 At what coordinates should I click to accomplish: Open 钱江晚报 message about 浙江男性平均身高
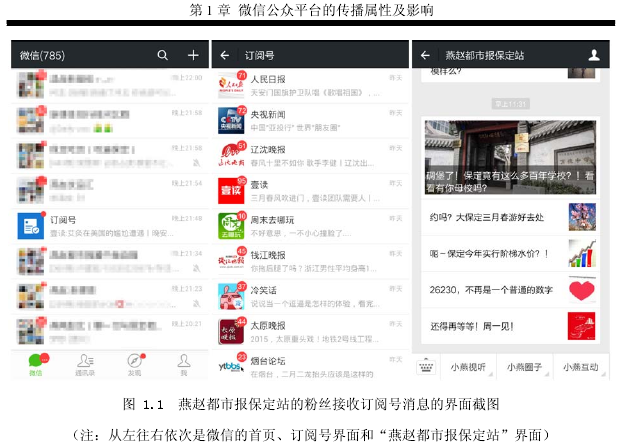313,268
